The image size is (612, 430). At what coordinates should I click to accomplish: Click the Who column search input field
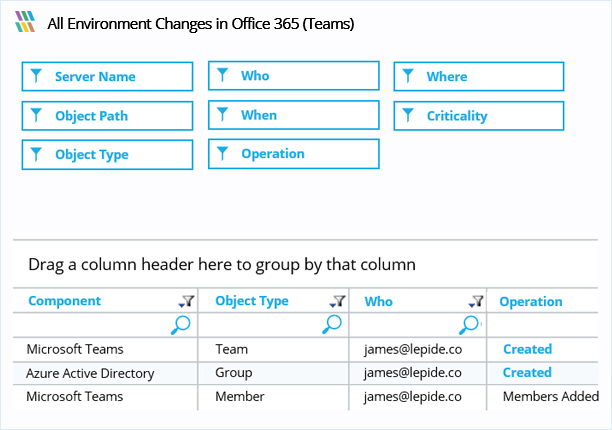418,325
